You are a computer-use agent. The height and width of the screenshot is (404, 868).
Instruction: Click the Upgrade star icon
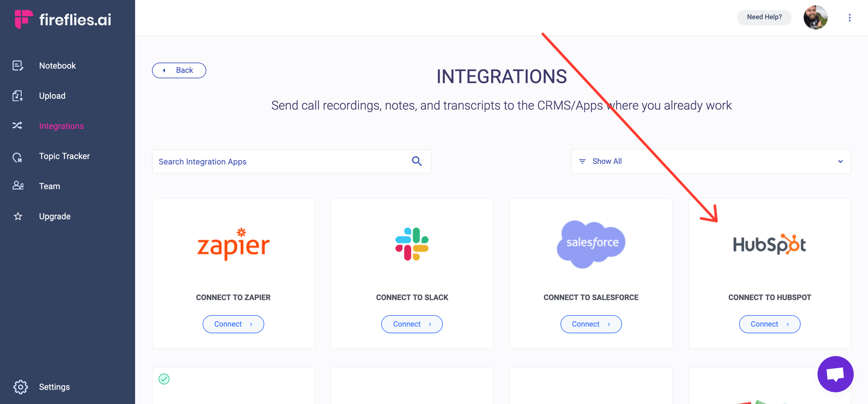18,216
